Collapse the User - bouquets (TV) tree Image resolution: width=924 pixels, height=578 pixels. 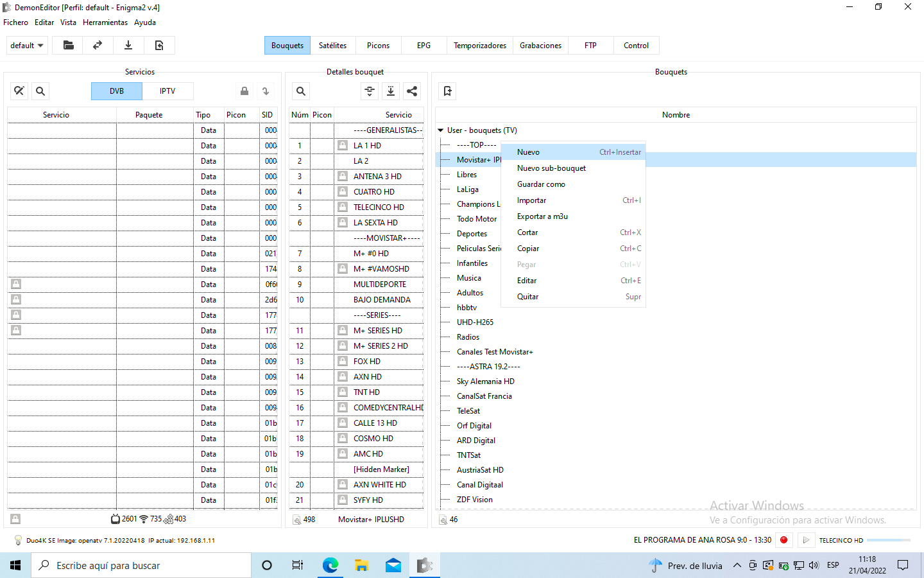coord(441,130)
